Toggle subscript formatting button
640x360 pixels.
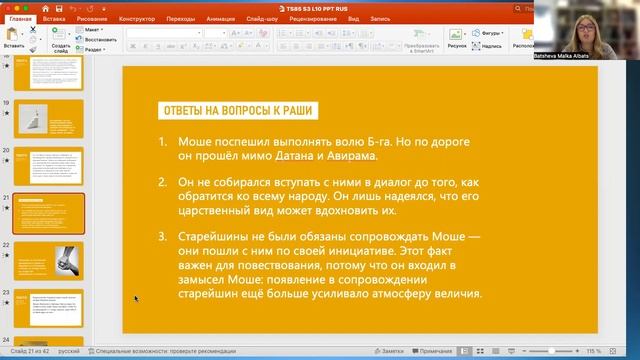(196, 47)
